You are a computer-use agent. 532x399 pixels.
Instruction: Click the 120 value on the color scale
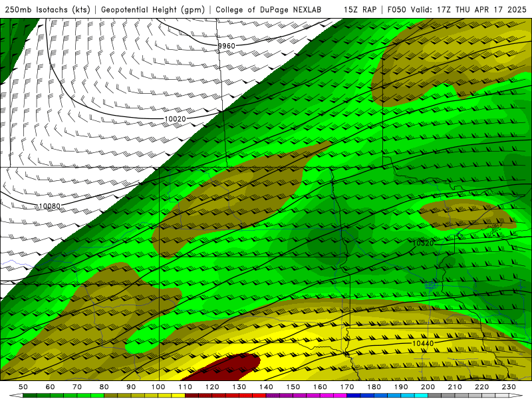click(x=212, y=387)
